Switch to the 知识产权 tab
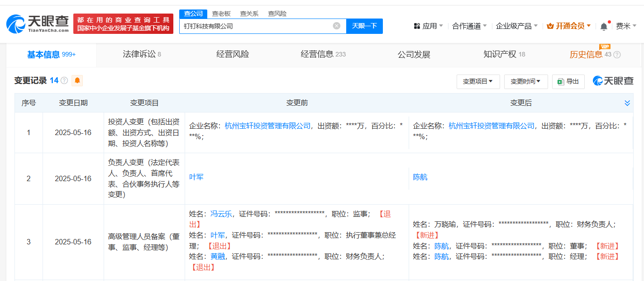644x281 pixels. tap(504, 55)
